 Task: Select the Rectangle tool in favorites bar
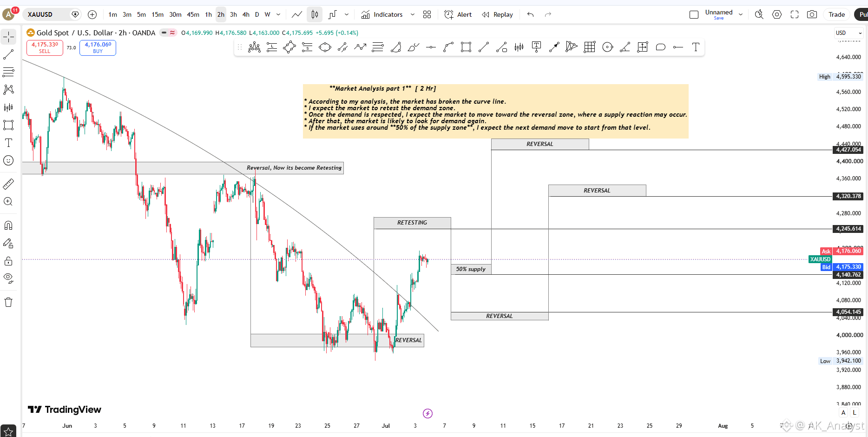tap(466, 47)
